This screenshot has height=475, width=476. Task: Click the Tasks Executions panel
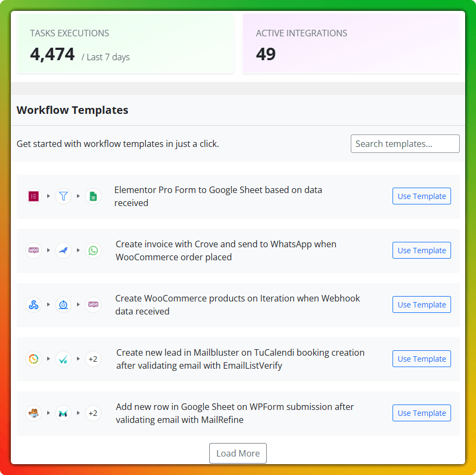(125, 43)
